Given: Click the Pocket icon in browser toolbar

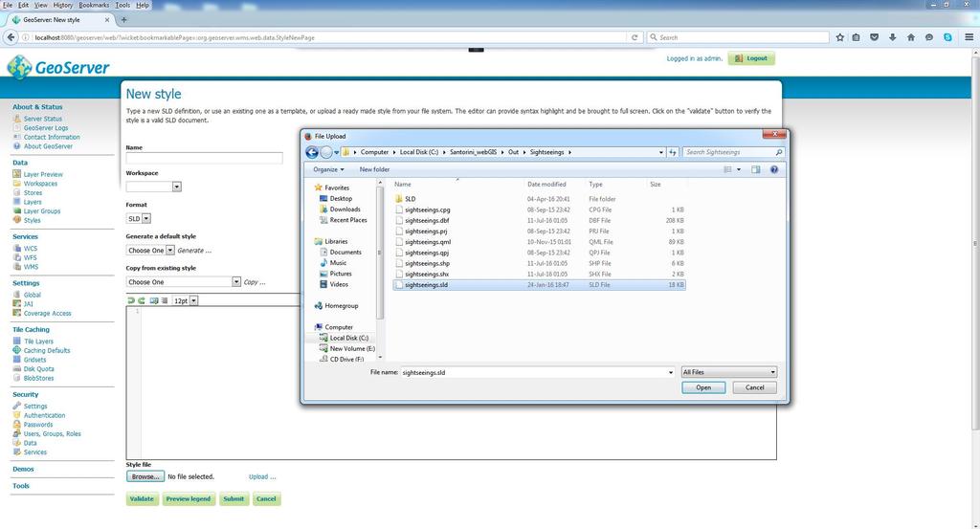Looking at the screenshot, I should coord(875,37).
